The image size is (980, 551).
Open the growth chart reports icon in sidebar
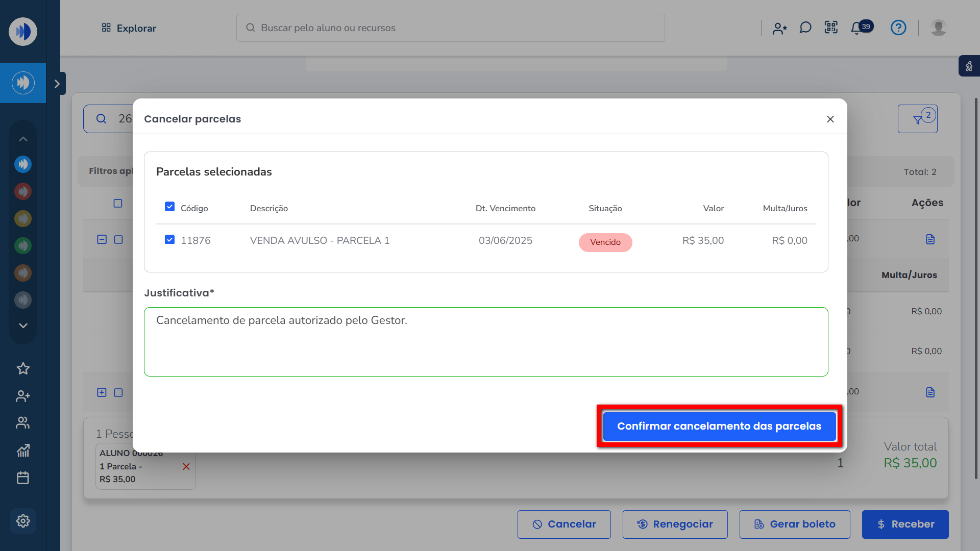tap(23, 450)
